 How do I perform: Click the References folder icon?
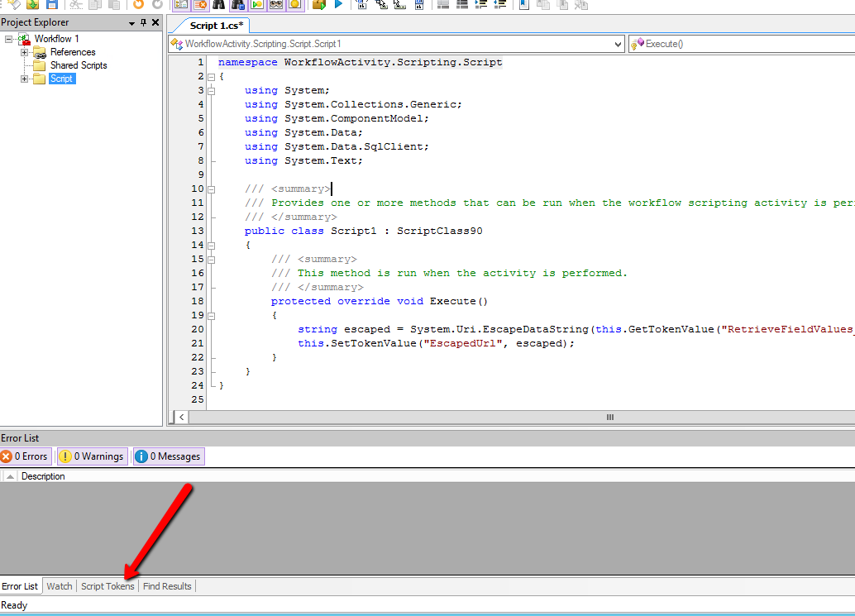click(x=39, y=52)
